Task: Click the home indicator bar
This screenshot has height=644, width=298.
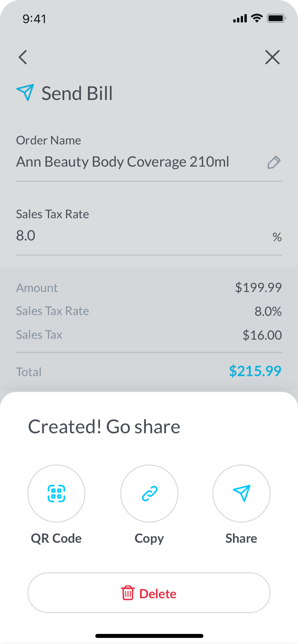Action: (x=149, y=636)
